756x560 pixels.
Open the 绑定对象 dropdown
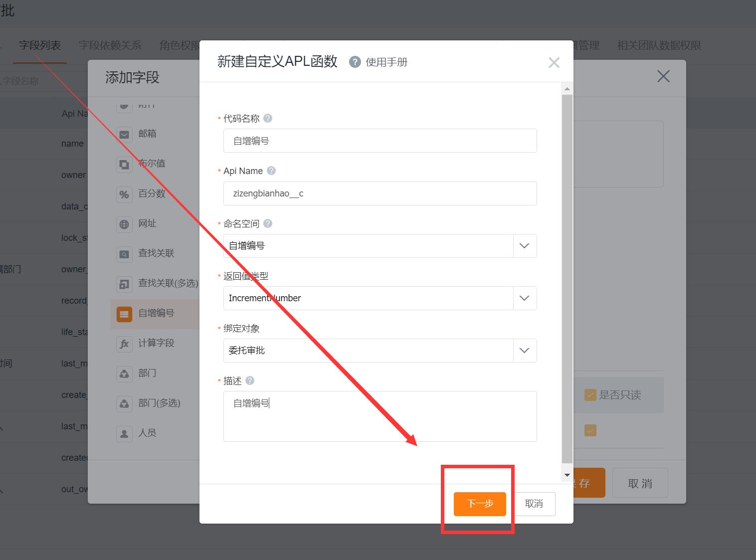click(x=380, y=351)
